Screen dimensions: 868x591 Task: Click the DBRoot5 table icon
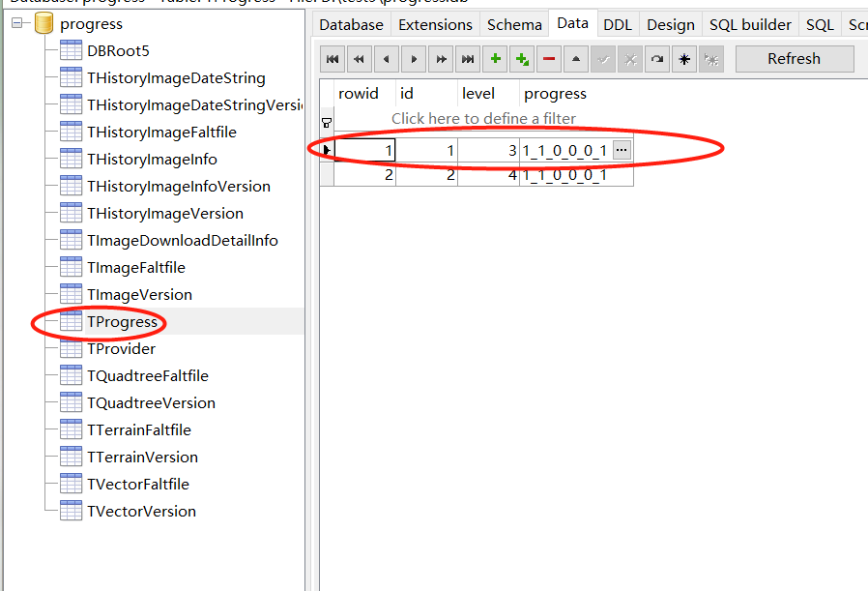(x=71, y=50)
